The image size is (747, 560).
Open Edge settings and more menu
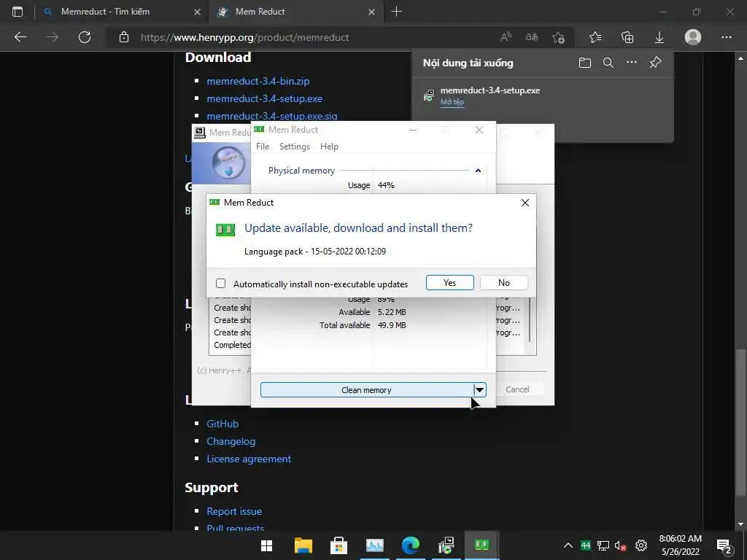726,37
